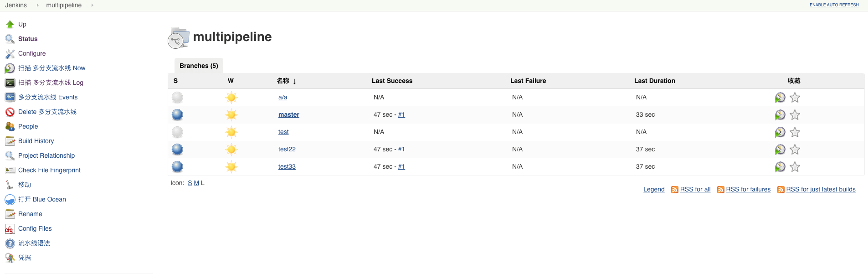The height and width of the screenshot is (274, 868).
Task: Click the Configure tools icon
Action: pos(10,54)
